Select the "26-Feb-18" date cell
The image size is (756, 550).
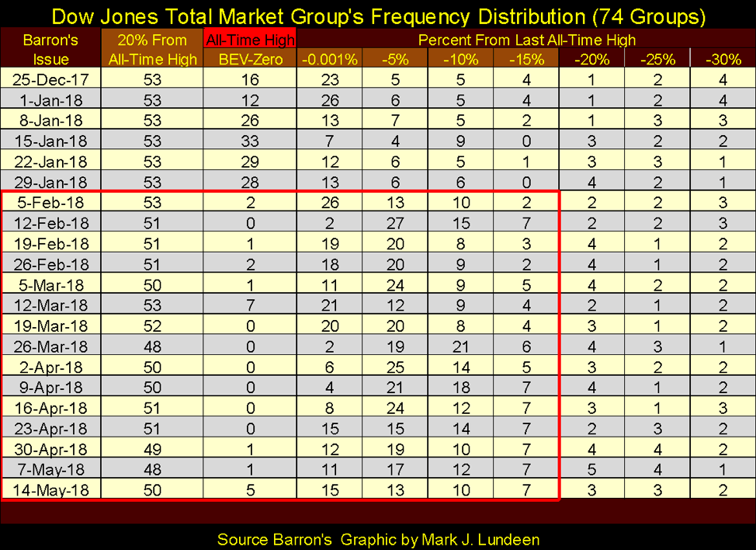tap(50, 264)
